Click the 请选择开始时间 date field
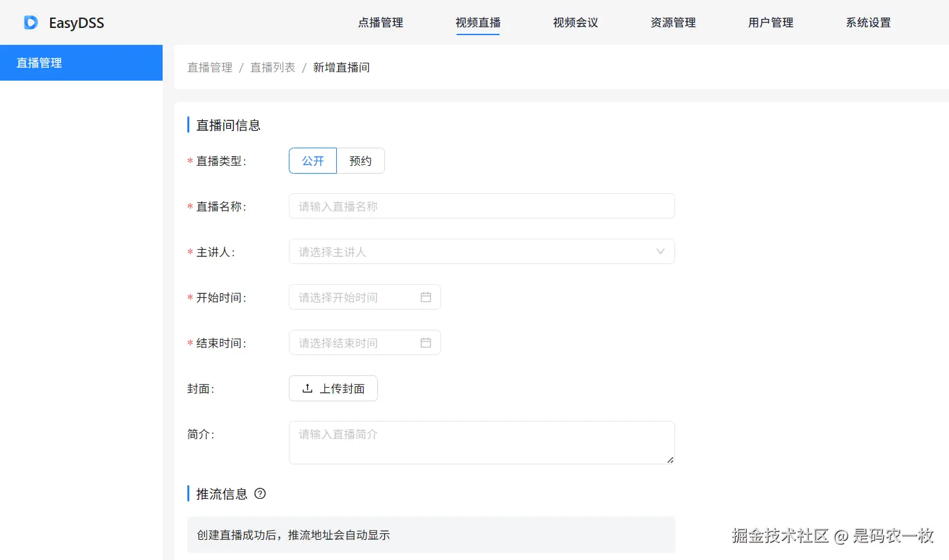The height and width of the screenshot is (560, 949). click(x=365, y=297)
